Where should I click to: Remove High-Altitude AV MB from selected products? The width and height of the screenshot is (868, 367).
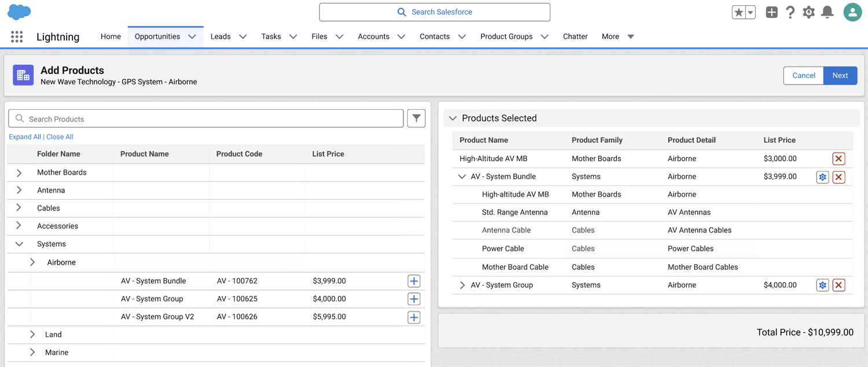pos(838,159)
